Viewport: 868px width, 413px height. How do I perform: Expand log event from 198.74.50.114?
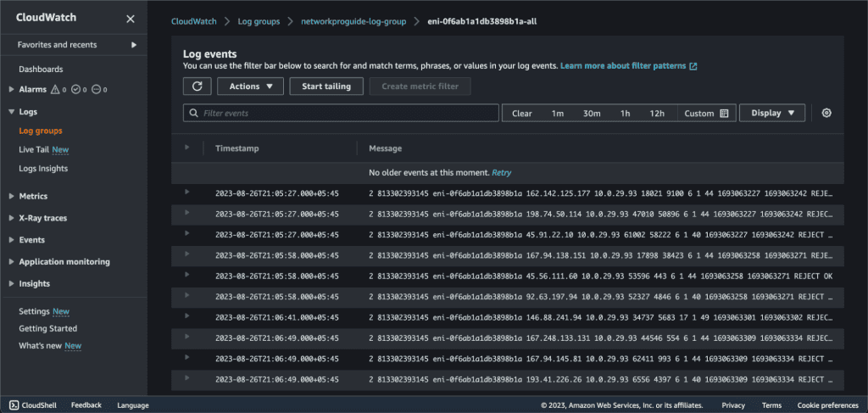point(187,212)
